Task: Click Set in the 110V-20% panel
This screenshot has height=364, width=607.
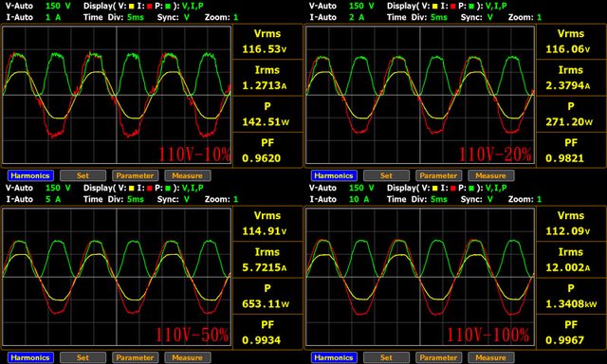Action: coord(386,175)
